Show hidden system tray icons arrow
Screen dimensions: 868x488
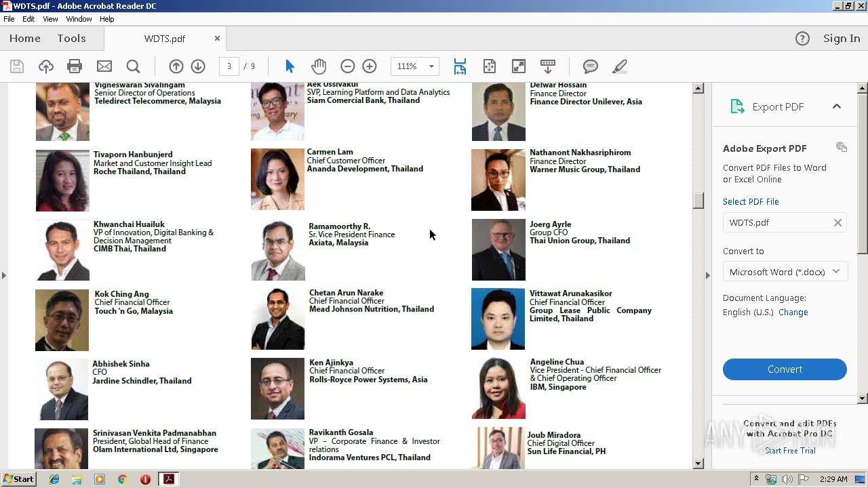(x=756, y=479)
